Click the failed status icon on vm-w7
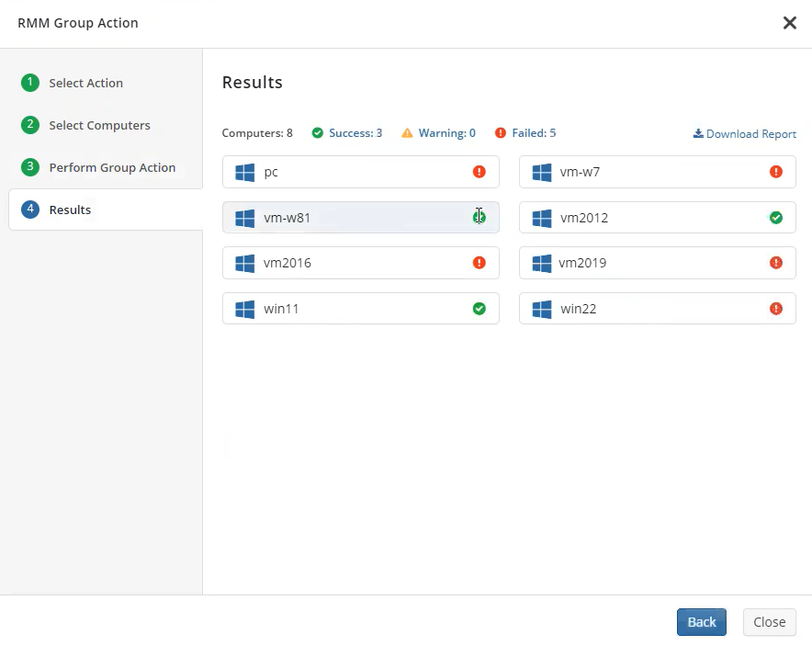This screenshot has width=812, height=646. [x=776, y=172]
